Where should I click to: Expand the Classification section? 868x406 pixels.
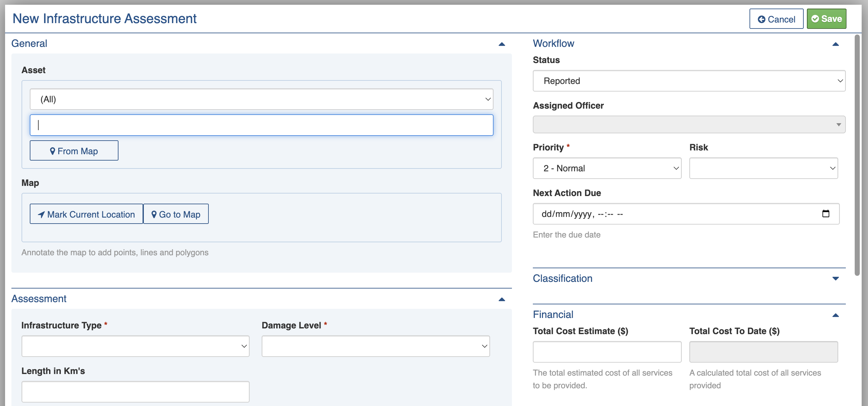835,278
